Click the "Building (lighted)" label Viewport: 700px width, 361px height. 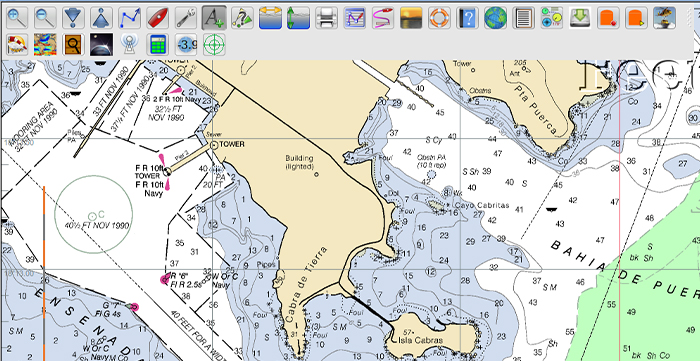point(299,162)
